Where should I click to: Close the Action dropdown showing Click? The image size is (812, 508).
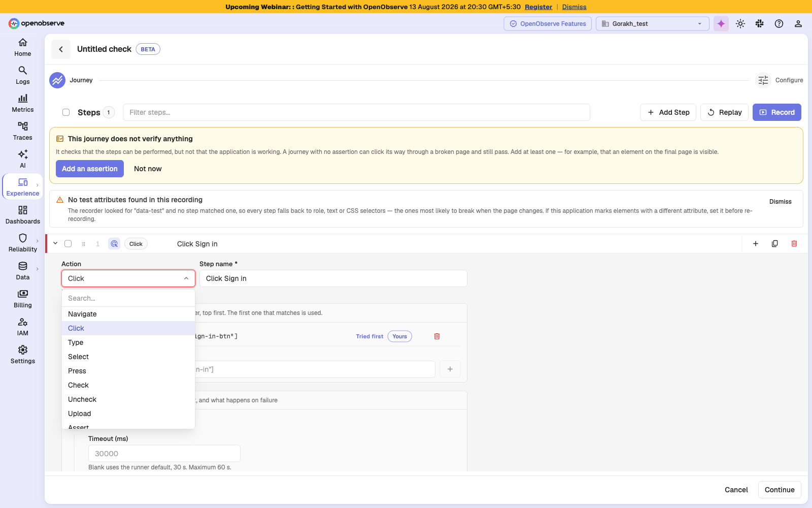(x=128, y=278)
